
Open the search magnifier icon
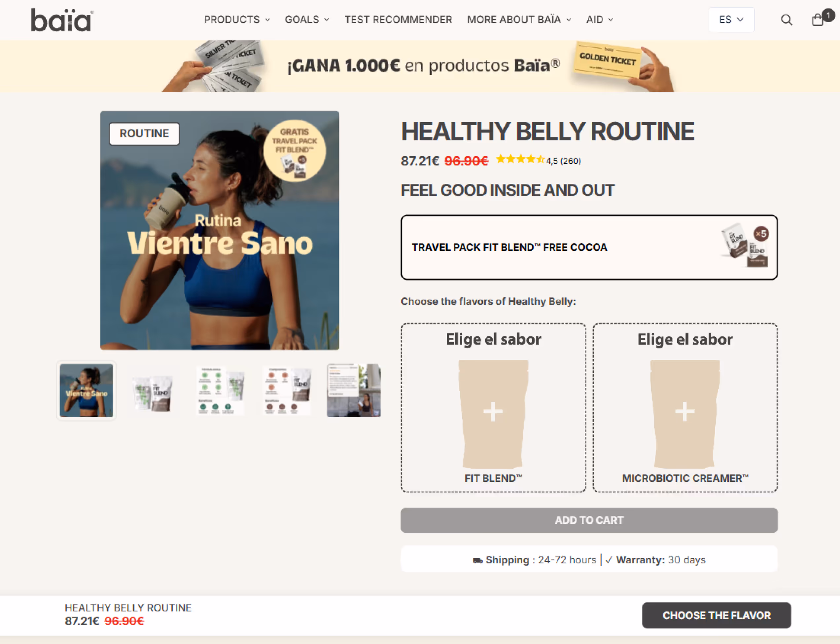point(787,19)
